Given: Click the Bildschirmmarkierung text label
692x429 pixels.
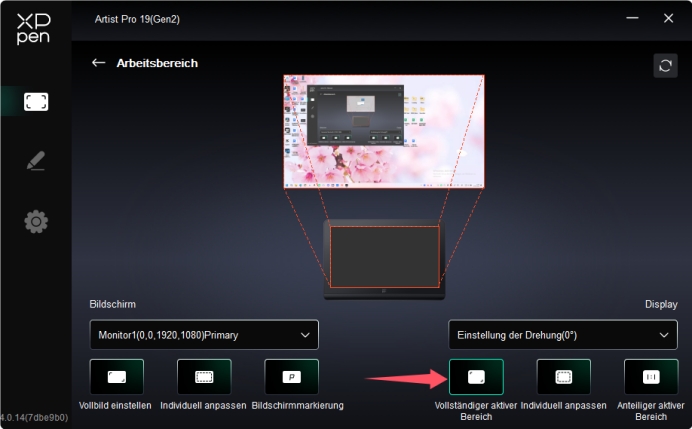Looking at the screenshot, I should tap(298, 405).
